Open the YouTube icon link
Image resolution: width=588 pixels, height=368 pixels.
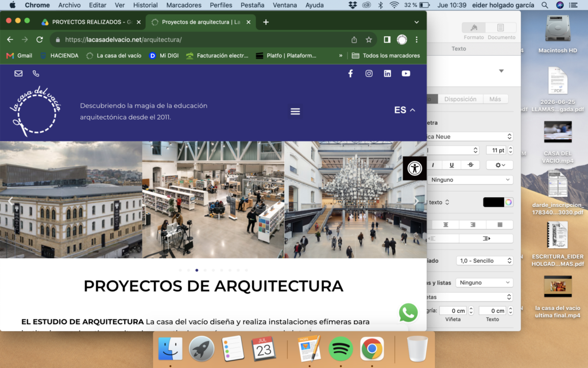coord(406,74)
